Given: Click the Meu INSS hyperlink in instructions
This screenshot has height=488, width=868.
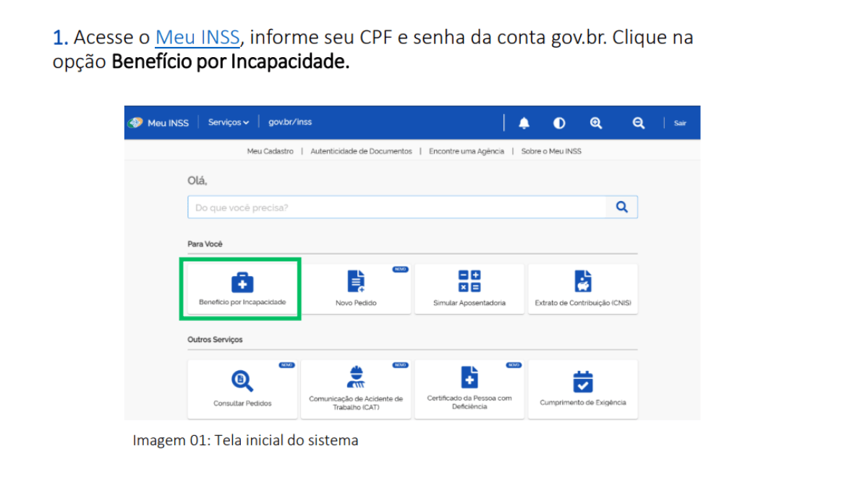Looking at the screenshot, I should pyautogui.click(x=197, y=37).
